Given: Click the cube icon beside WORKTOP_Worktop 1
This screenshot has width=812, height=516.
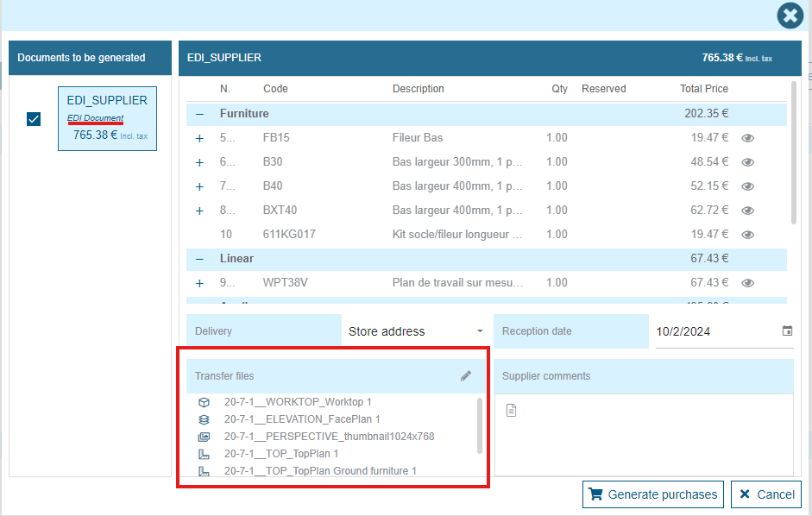Looking at the screenshot, I should pyautogui.click(x=205, y=402).
